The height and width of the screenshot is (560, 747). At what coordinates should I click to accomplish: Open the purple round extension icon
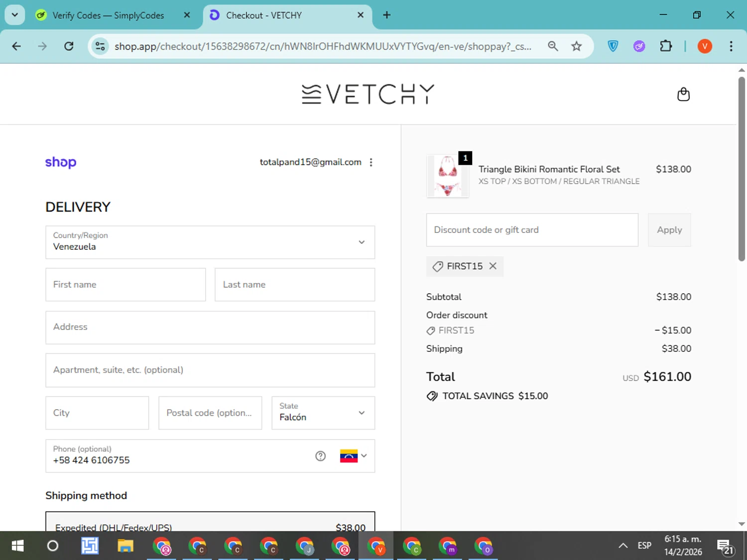tap(639, 46)
